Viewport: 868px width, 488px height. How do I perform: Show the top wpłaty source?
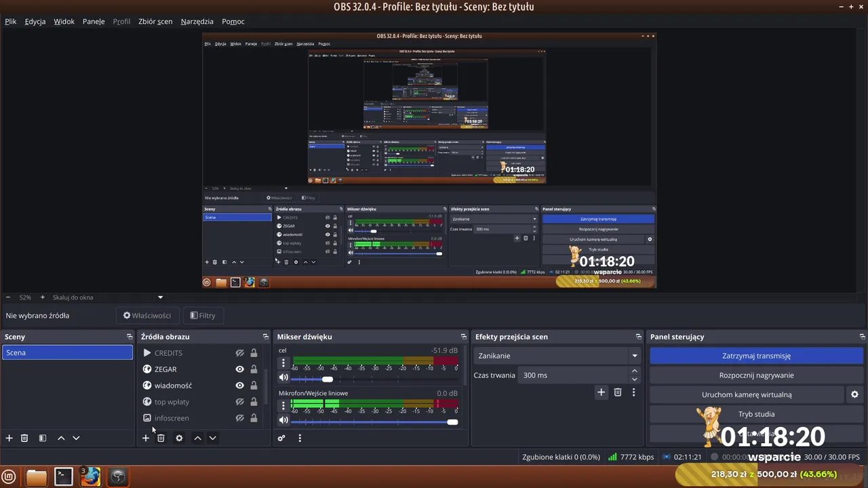point(239,402)
